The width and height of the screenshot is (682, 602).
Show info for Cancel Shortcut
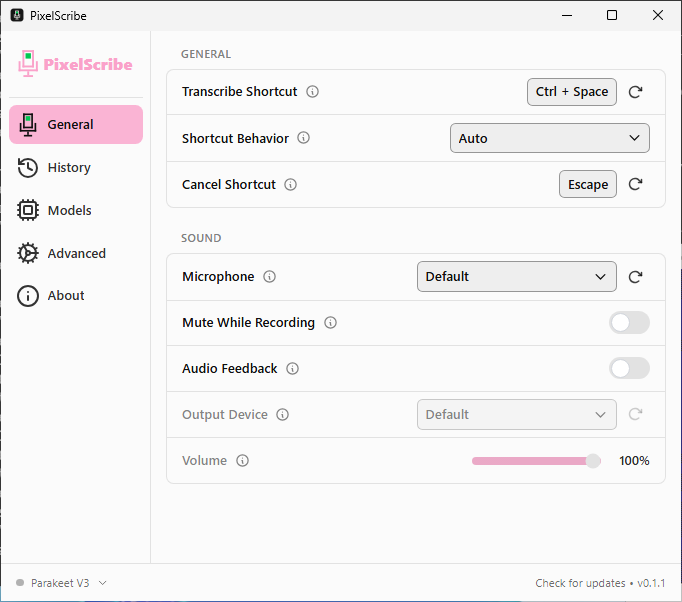(291, 184)
